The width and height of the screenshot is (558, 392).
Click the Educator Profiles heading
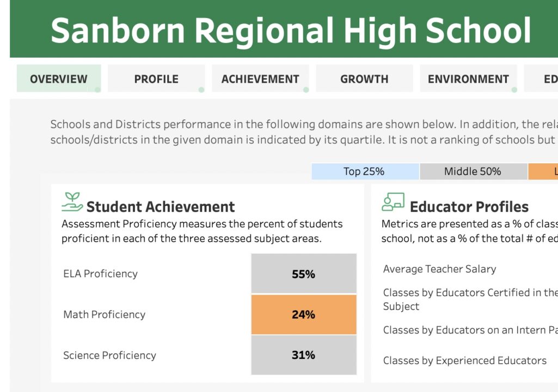point(469,207)
